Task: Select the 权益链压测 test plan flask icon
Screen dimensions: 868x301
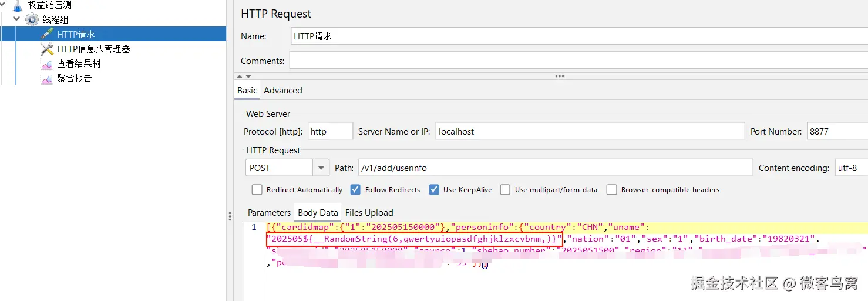Action: pyautogui.click(x=18, y=5)
